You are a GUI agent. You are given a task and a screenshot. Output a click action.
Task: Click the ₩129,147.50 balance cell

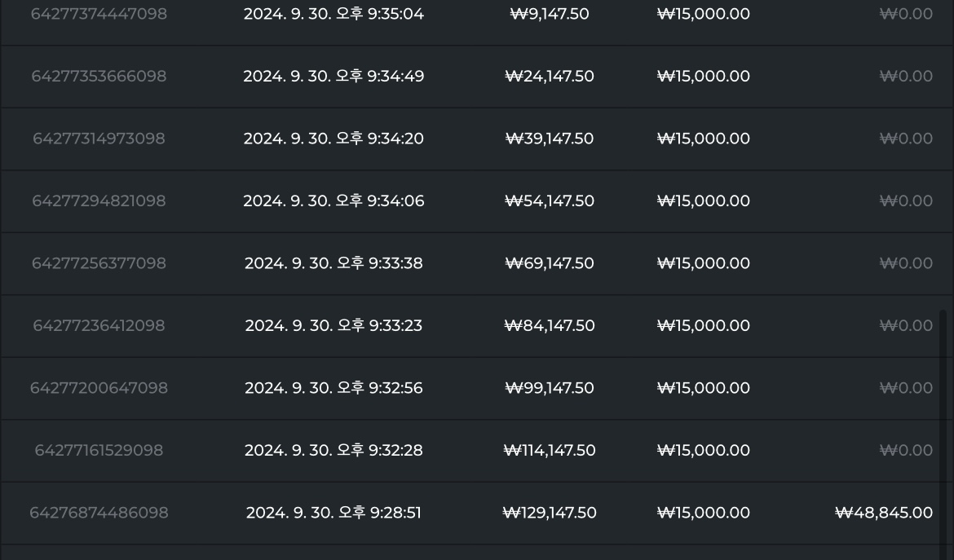tap(550, 513)
